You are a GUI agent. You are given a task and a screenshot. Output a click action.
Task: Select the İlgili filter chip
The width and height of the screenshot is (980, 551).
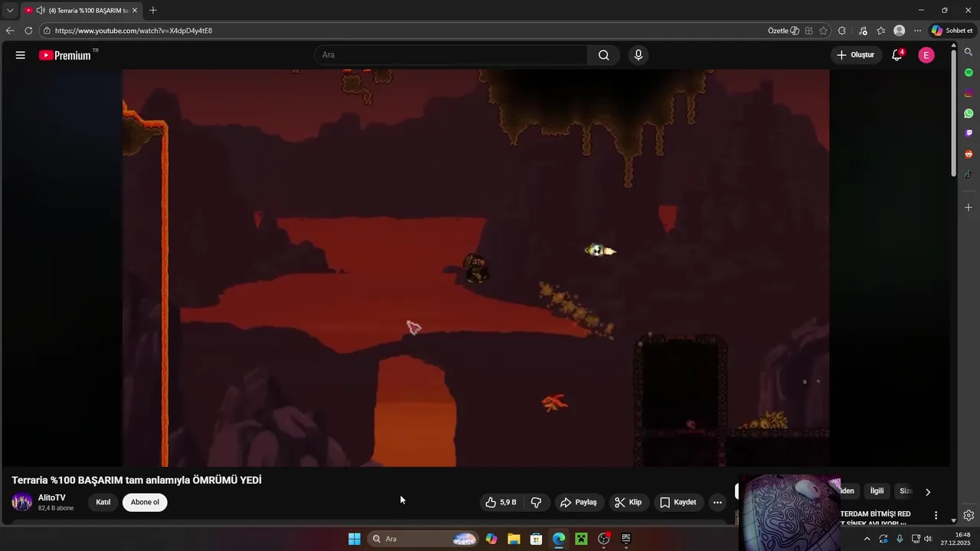[x=877, y=491]
